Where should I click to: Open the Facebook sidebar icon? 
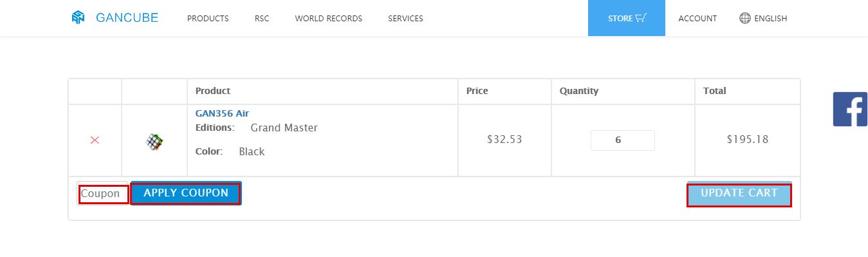[x=850, y=109]
